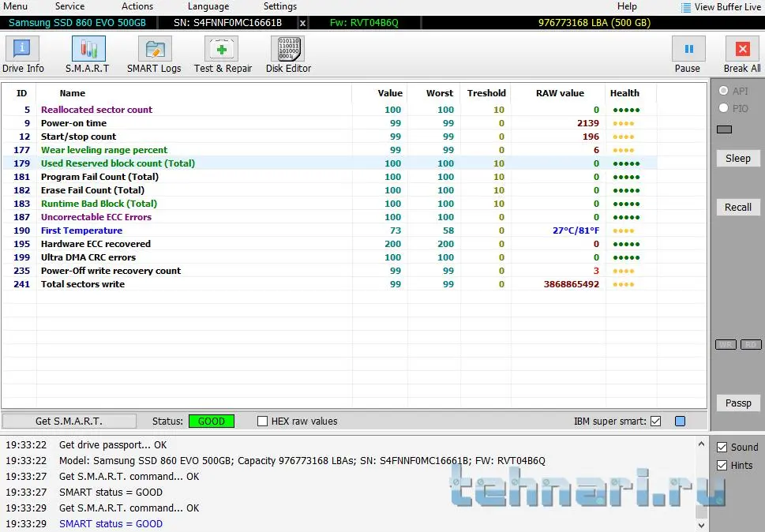The height and width of the screenshot is (532, 765).
Task: Open SMART Logs view
Action: tap(154, 54)
